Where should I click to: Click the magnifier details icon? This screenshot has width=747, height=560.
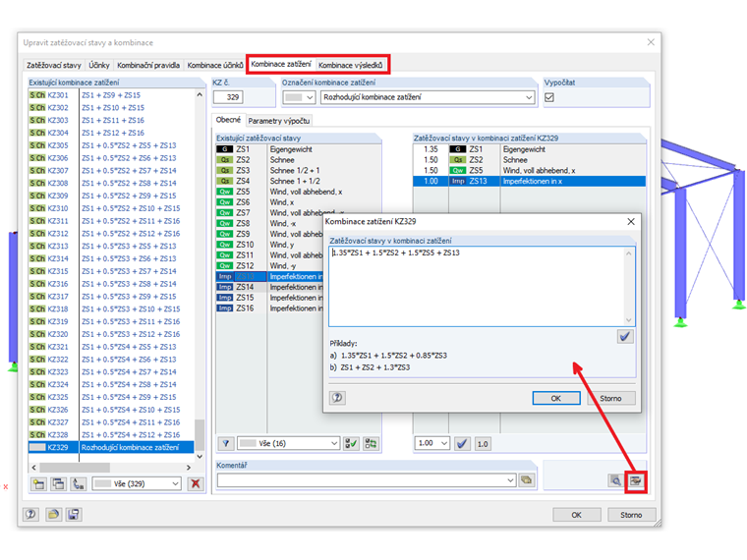[x=616, y=480]
